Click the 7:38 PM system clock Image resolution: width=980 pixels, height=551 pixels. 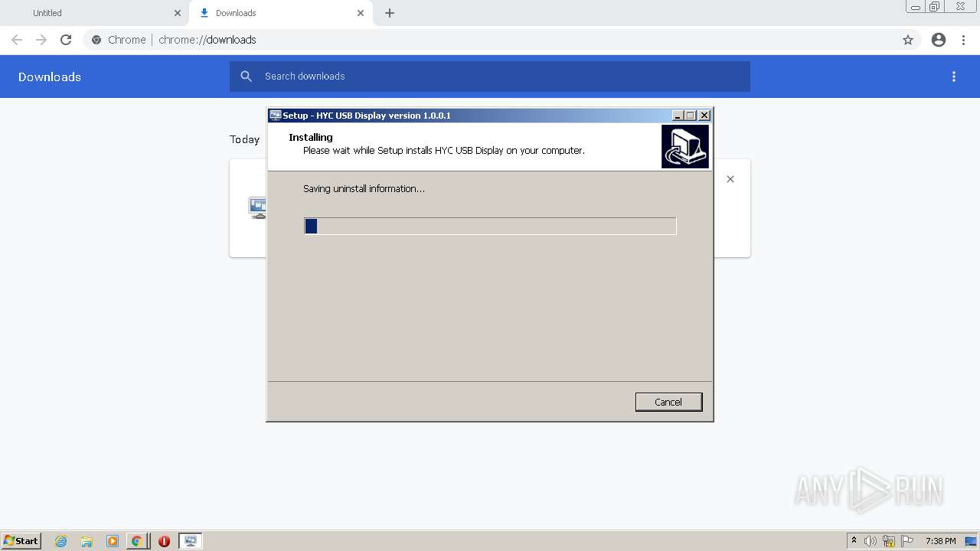click(940, 541)
